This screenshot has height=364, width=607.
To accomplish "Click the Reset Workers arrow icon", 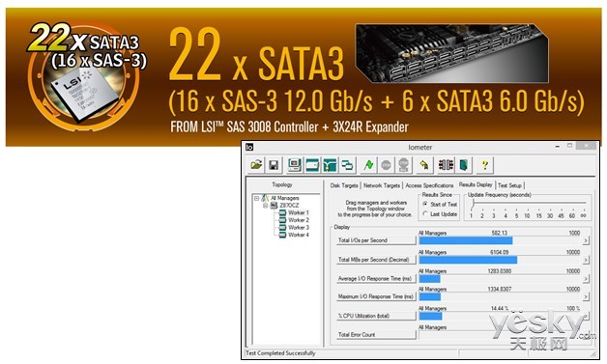I will (424, 165).
